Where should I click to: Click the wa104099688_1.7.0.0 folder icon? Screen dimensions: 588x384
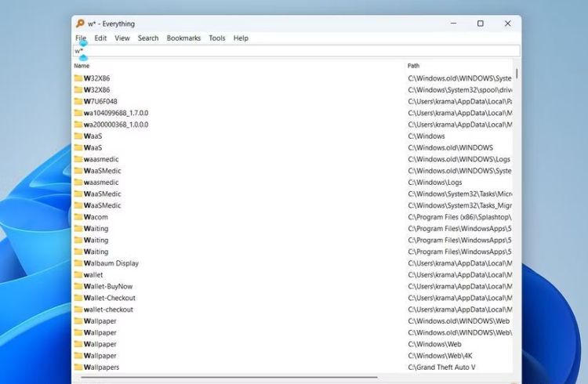(x=78, y=113)
